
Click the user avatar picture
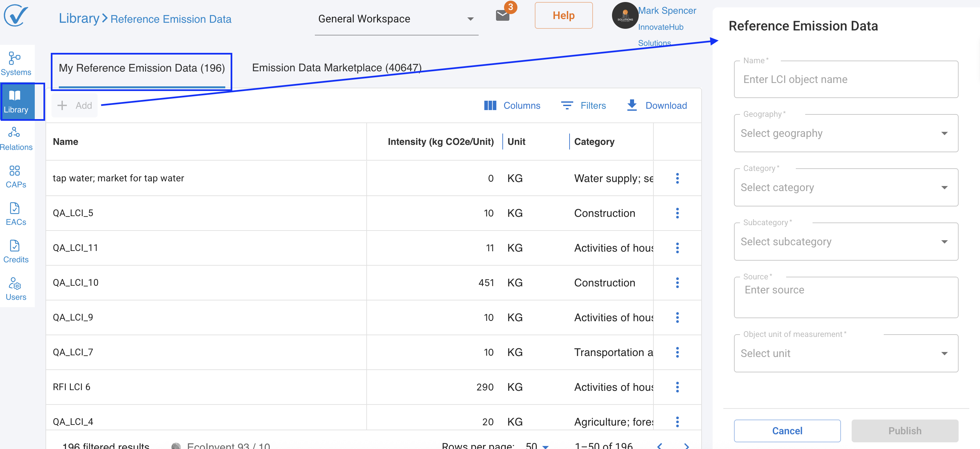(625, 16)
